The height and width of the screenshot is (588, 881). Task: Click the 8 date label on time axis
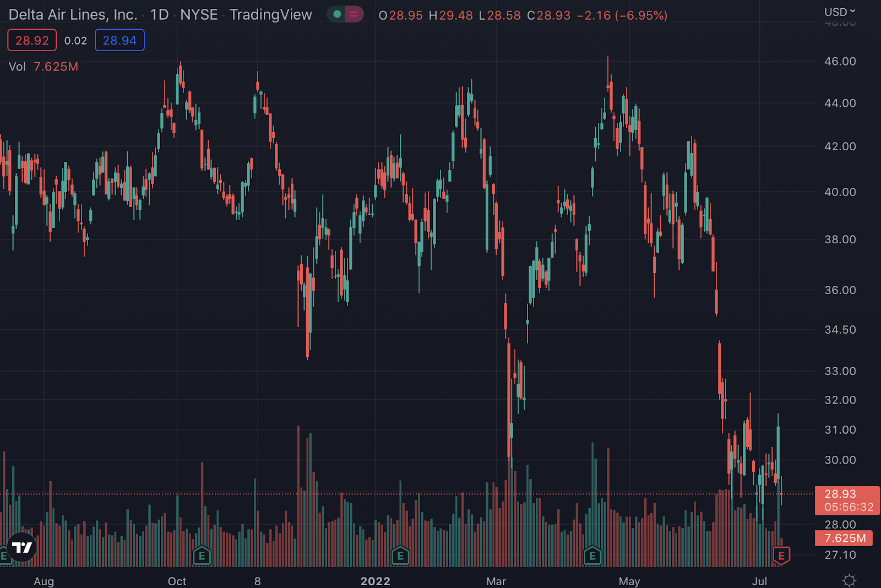(x=257, y=581)
